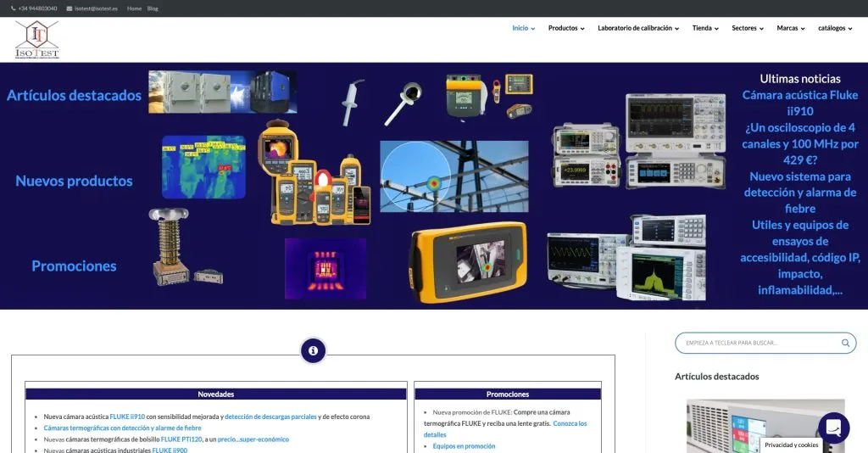Select the Inicio menu item
Image resolution: width=868 pixels, height=453 pixels.
coord(523,28)
